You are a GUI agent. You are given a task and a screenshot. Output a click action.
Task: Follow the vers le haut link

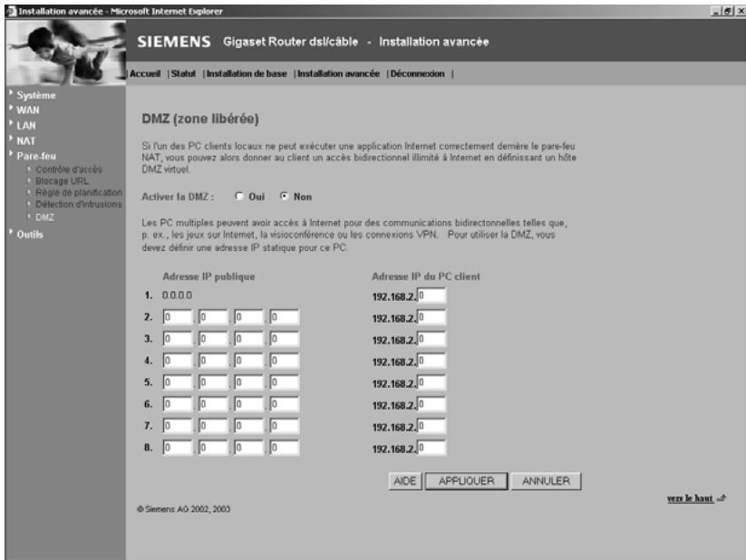tap(690, 498)
